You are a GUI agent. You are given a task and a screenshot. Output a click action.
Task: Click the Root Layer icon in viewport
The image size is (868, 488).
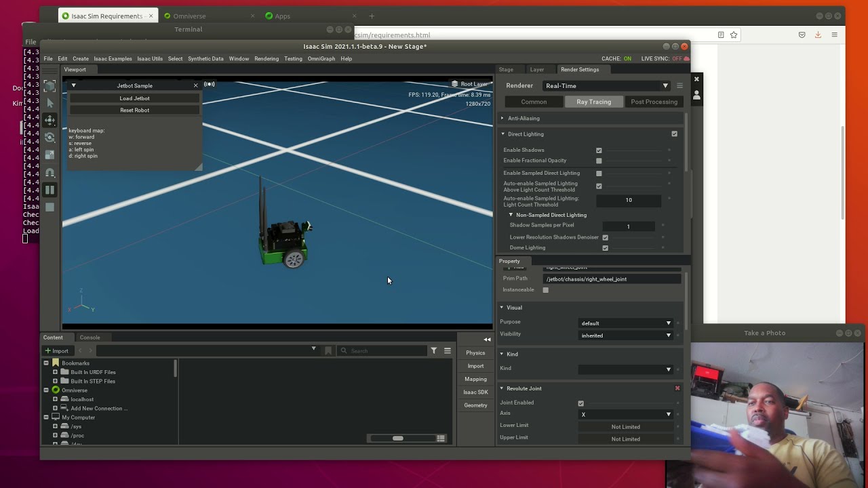pos(454,84)
